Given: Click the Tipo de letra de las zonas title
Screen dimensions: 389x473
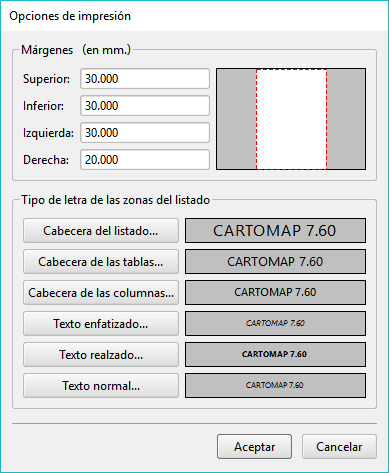Looking at the screenshot, I should [x=115, y=200].
